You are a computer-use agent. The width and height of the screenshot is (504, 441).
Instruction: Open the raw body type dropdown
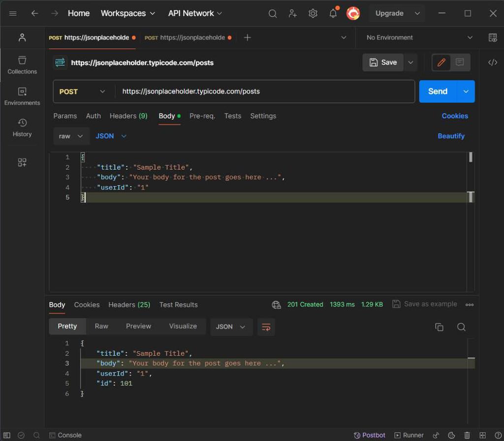pyautogui.click(x=71, y=136)
